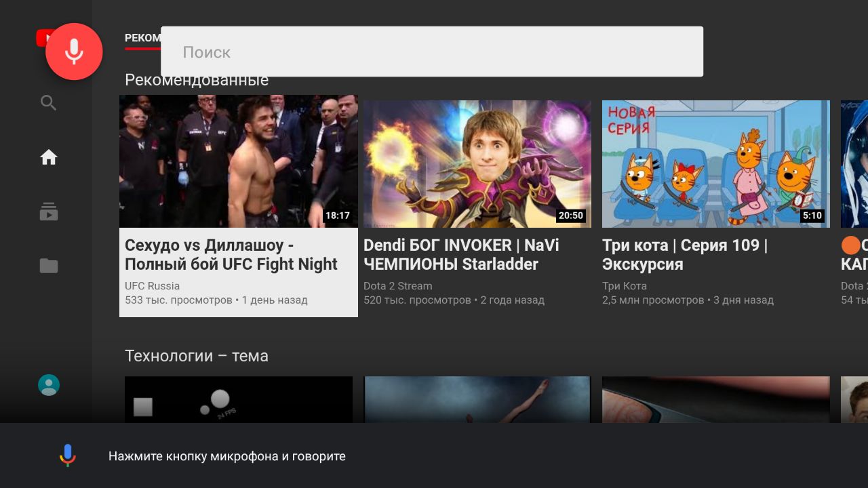The image size is (868, 488).
Task: Open third Технологии thumbnail with red object
Action: 716,400
